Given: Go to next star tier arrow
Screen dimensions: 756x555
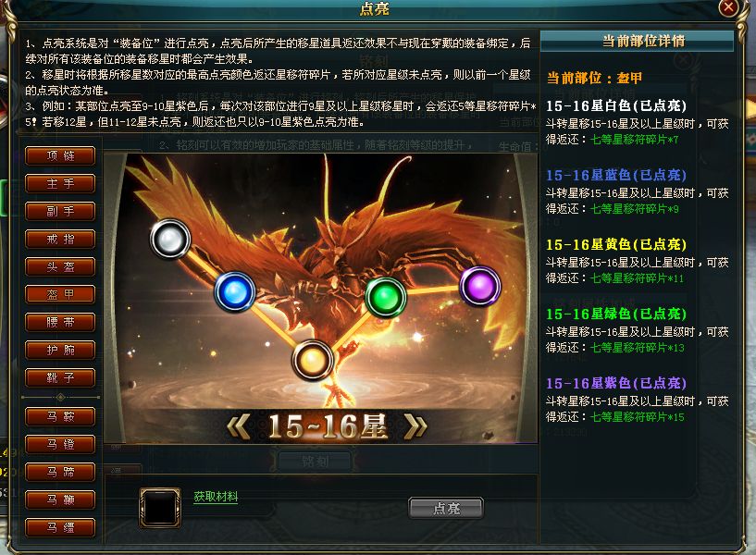Looking at the screenshot, I should pyautogui.click(x=415, y=426).
